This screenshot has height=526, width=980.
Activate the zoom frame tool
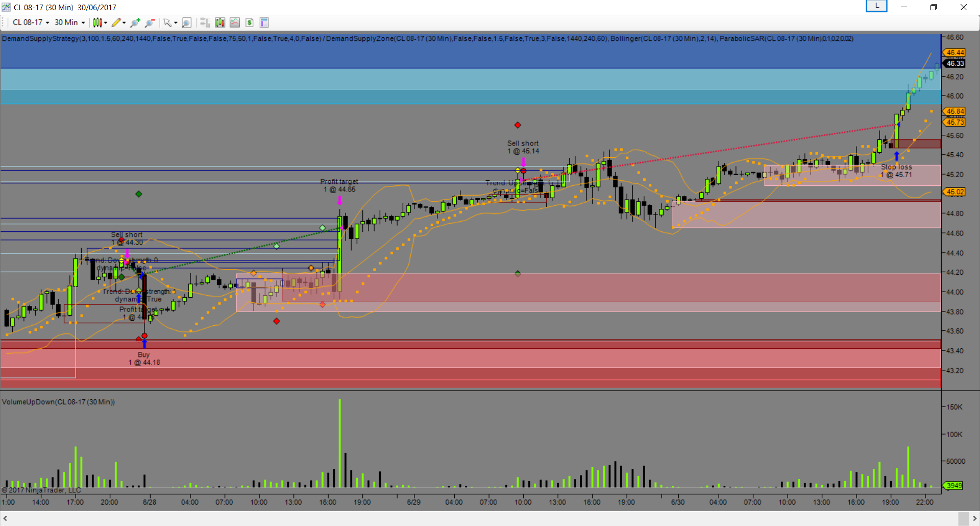pos(187,22)
